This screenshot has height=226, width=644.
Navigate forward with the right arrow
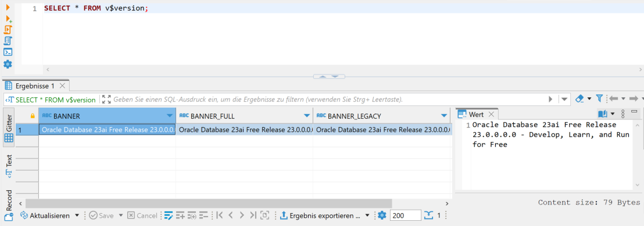point(633,99)
